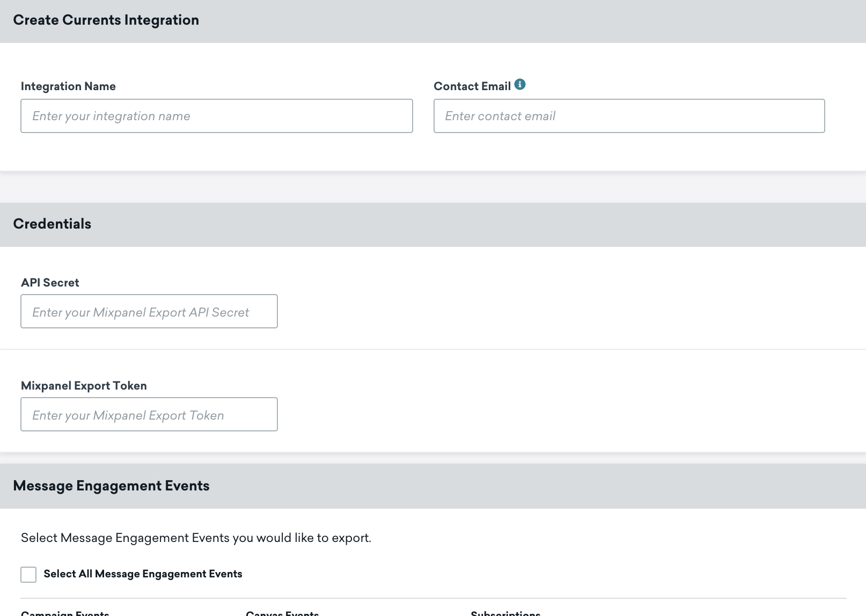Click the info icon beside Contact Email
This screenshot has width=866, height=616.
click(519, 84)
